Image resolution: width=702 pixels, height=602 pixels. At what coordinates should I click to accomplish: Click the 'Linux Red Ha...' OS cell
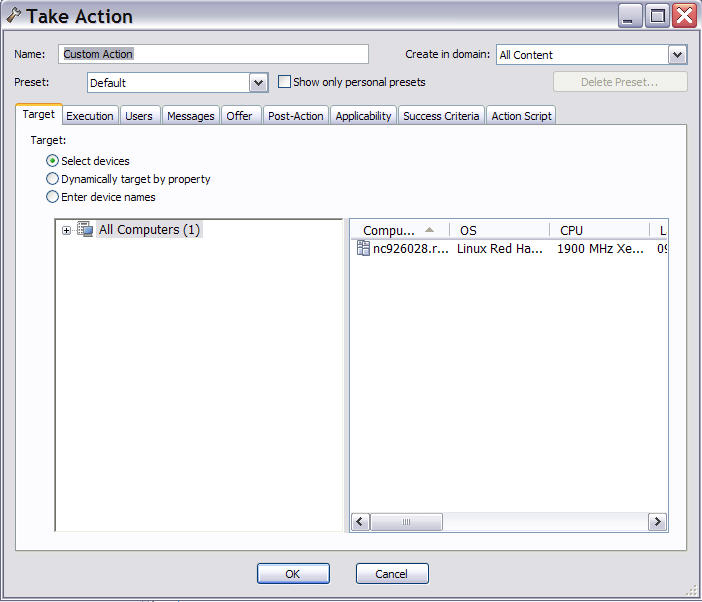pyautogui.click(x=500, y=248)
